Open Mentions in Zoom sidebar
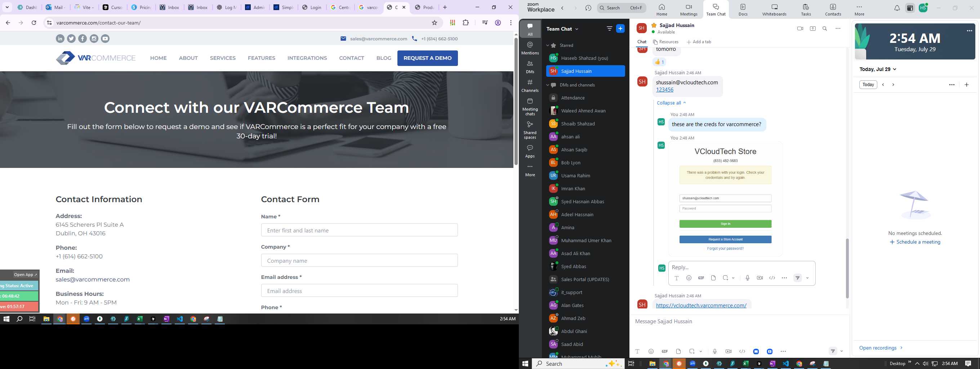This screenshot has width=980, height=369. pos(530,48)
